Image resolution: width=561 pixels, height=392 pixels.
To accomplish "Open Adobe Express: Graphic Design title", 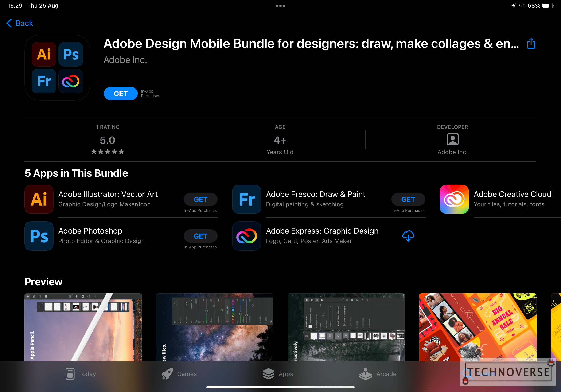I will pos(322,231).
